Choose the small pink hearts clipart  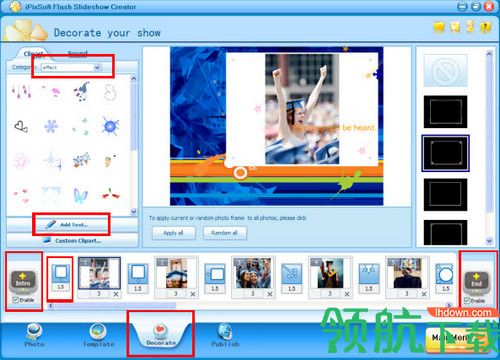pos(22,195)
